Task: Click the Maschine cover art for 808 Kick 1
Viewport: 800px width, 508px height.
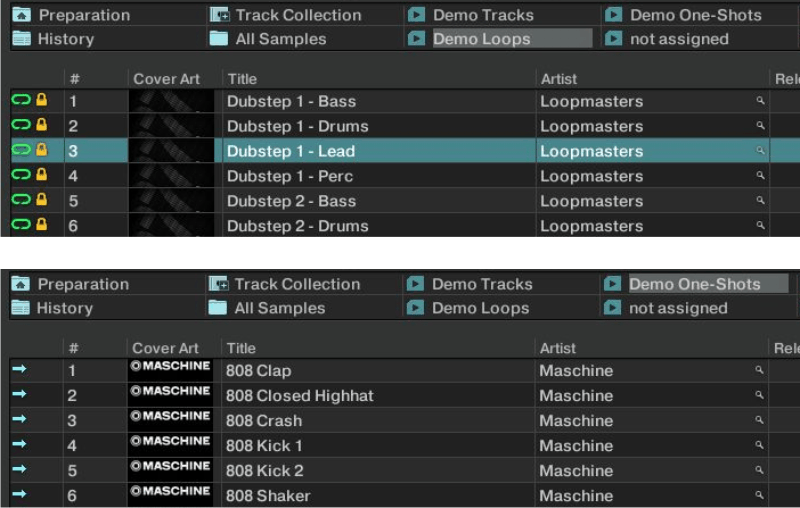Action: 170,445
